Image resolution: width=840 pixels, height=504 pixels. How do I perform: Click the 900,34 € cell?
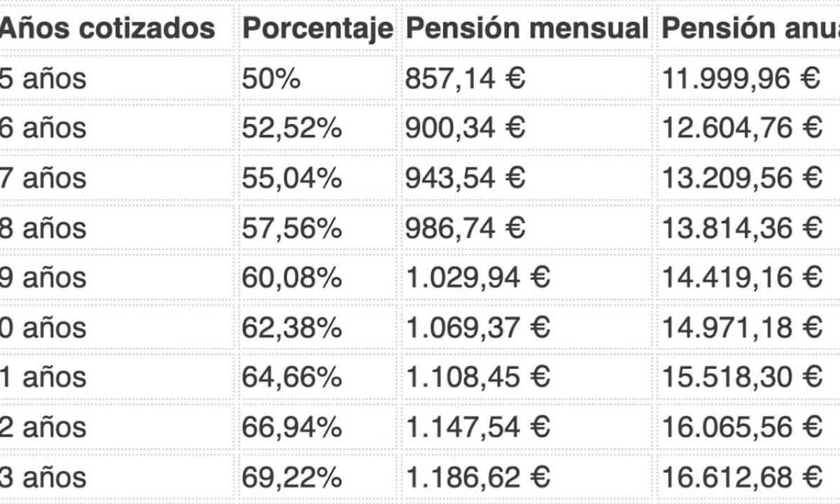pyautogui.click(x=465, y=128)
